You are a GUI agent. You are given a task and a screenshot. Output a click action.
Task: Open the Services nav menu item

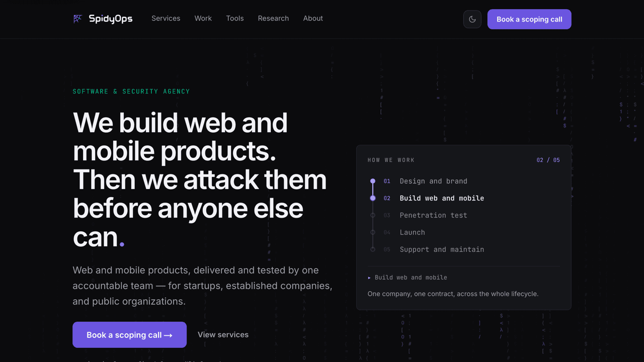[166, 18]
